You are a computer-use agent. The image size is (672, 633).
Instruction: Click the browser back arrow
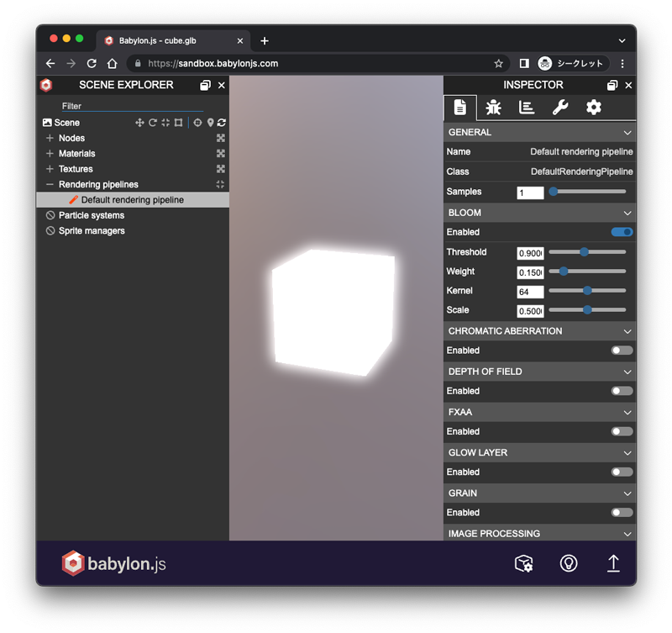pos(50,64)
